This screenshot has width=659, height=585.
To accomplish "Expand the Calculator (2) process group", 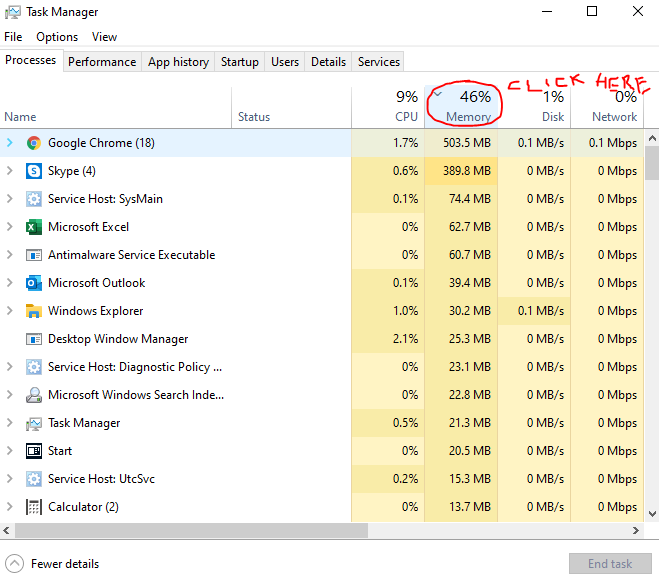I will (x=10, y=507).
